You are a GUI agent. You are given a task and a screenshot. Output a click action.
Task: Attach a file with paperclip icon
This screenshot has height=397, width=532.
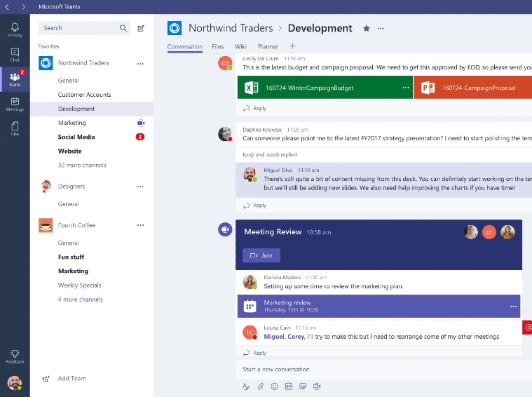pyautogui.click(x=260, y=386)
